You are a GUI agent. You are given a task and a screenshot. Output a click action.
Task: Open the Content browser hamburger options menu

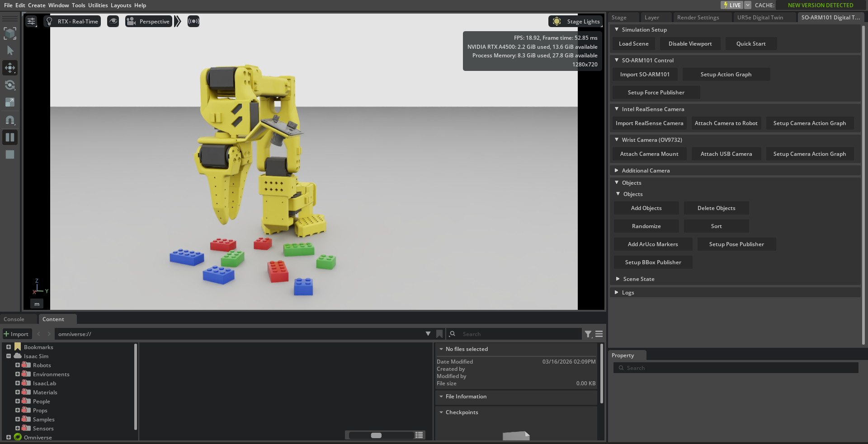(599, 334)
